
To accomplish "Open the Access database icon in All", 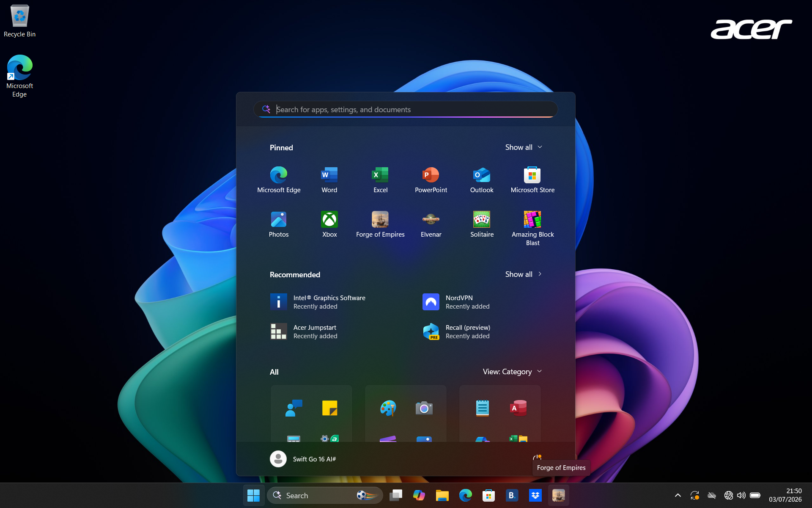I will tap(518, 408).
